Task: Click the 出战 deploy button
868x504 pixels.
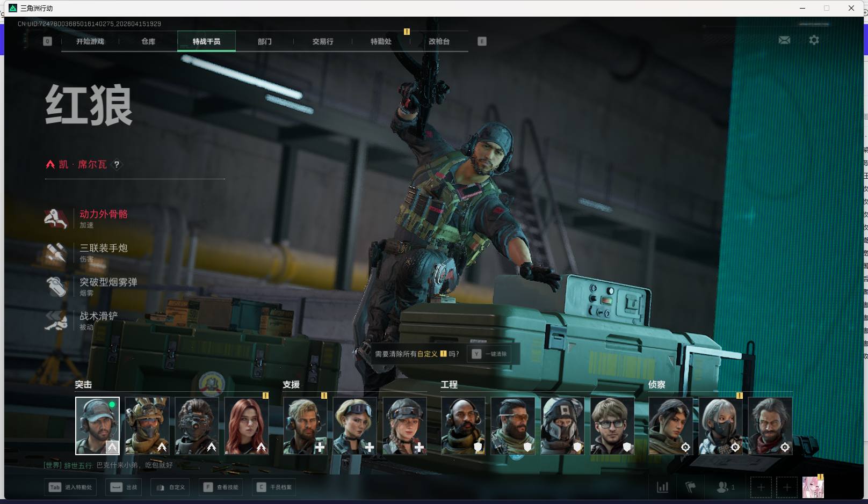Action: coord(124,487)
